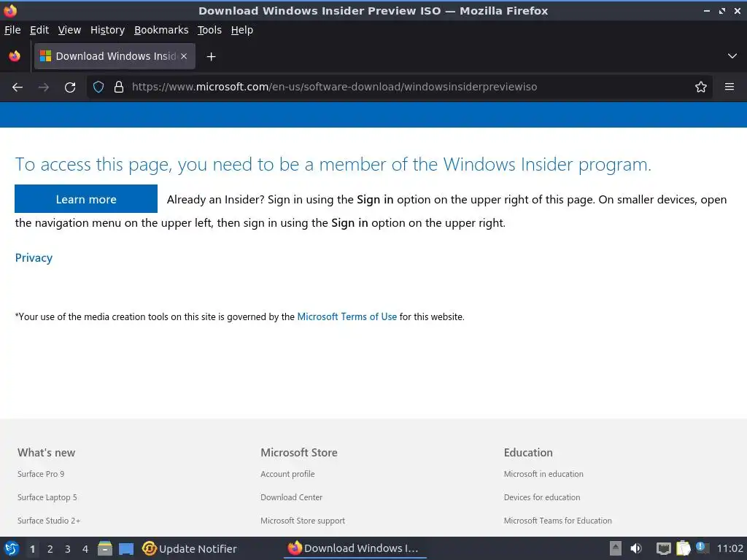The image size is (747, 560).
Task: Open the View menu
Action: point(69,30)
